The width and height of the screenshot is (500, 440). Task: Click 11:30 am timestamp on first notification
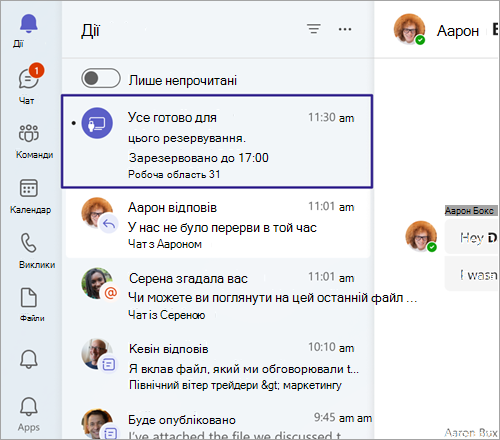[x=331, y=118]
